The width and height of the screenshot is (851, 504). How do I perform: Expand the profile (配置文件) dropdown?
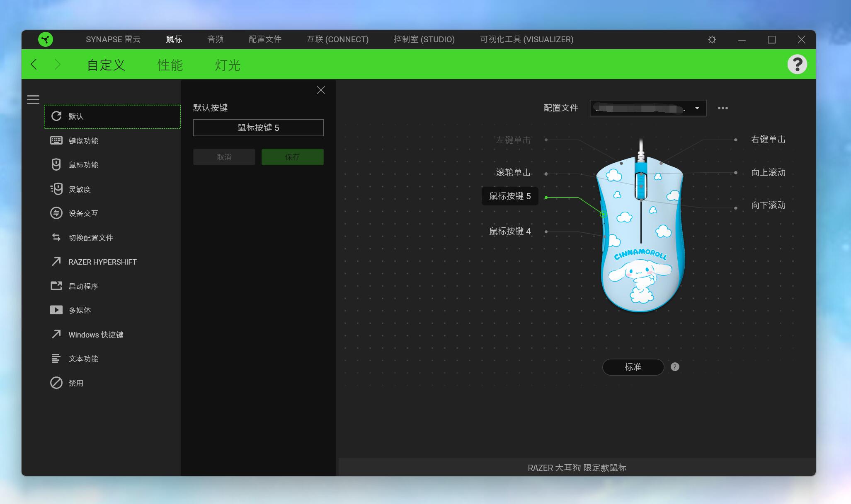(x=697, y=108)
